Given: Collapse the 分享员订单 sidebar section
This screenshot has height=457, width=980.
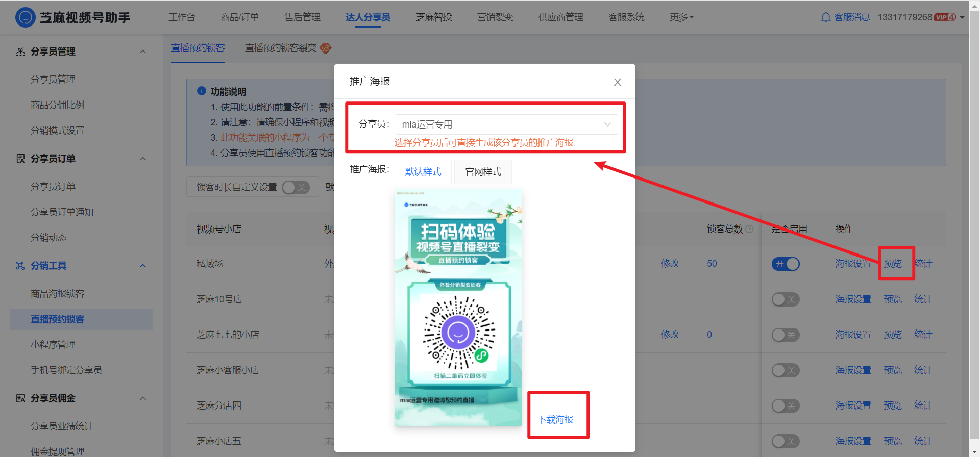Looking at the screenshot, I should click(x=143, y=159).
